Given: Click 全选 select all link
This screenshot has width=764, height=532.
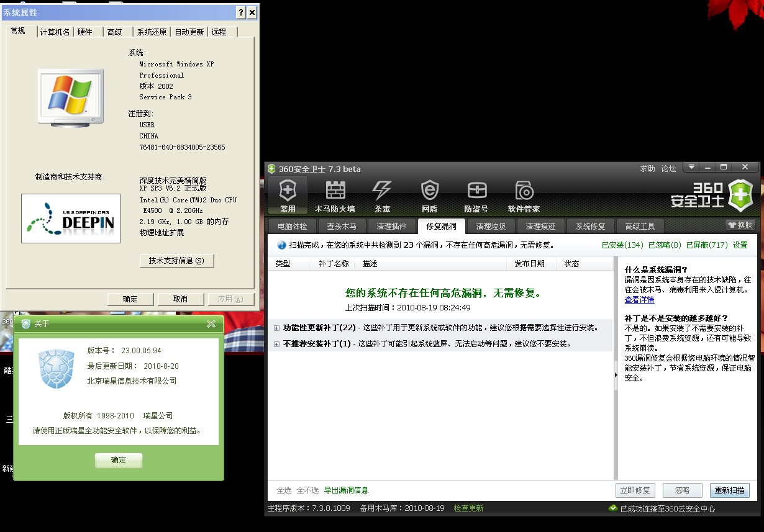Looking at the screenshot, I should point(284,490).
